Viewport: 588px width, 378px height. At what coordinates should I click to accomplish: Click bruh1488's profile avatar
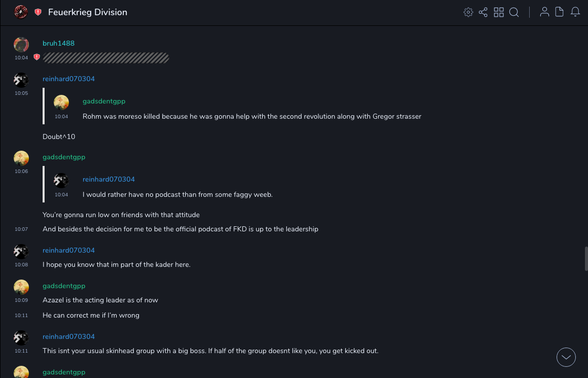click(21, 45)
